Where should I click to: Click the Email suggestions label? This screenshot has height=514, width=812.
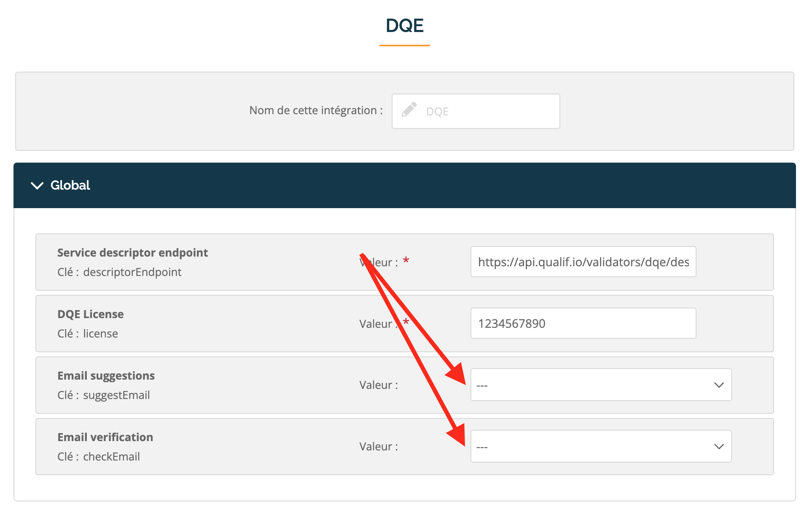click(x=106, y=376)
